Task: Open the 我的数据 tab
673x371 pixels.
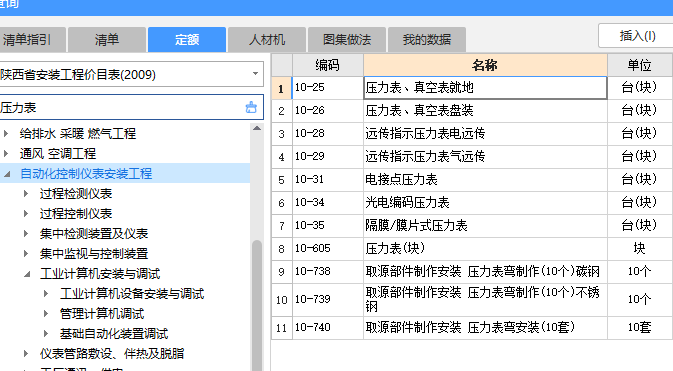Action: point(427,40)
